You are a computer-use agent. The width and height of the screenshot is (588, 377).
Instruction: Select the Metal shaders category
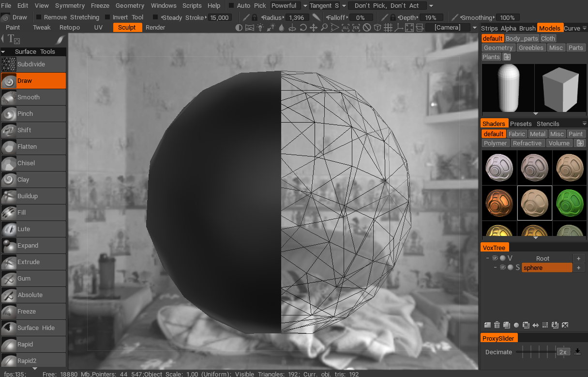pos(537,134)
